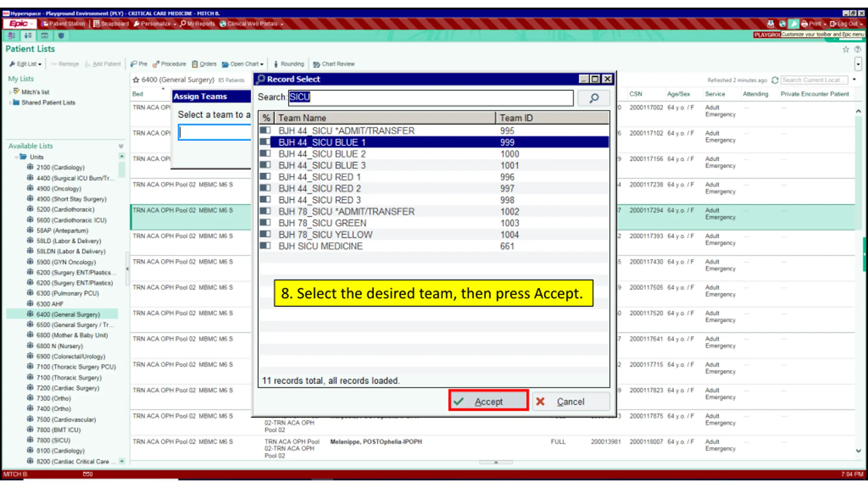Viewport: 868px width, 488px height.
Task: Click the magnifier search button in Record Select
Action: [593, 98]
